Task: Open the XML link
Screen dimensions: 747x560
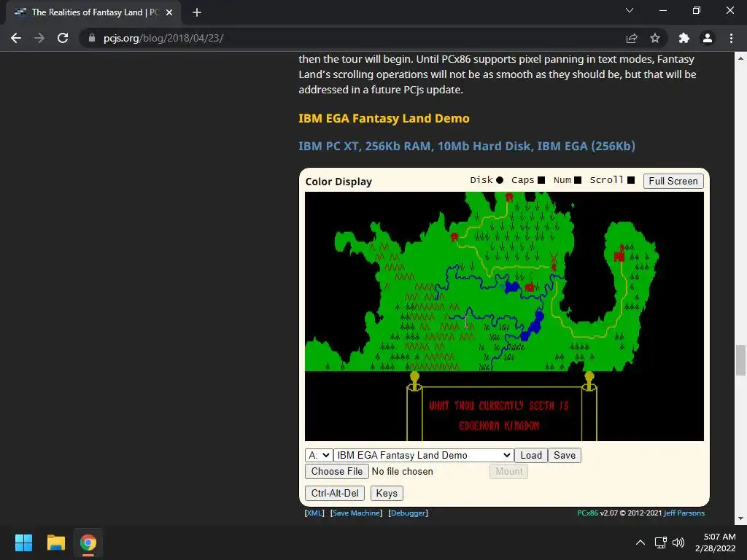Action: click(314, 513)
